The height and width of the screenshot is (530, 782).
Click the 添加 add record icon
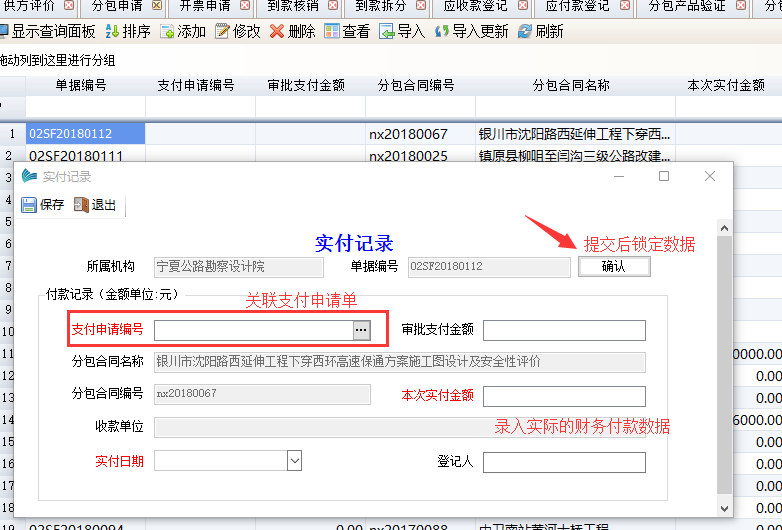[x=167, y=31]
